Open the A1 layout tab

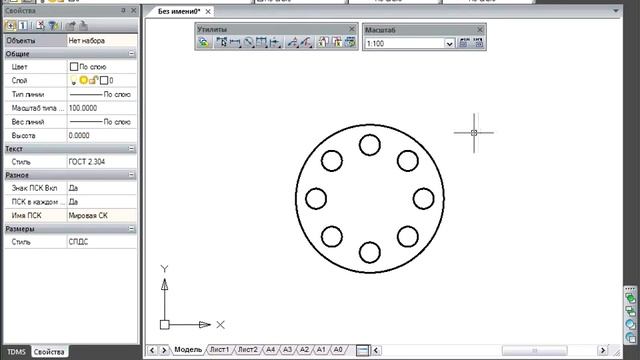coord(321,350)
